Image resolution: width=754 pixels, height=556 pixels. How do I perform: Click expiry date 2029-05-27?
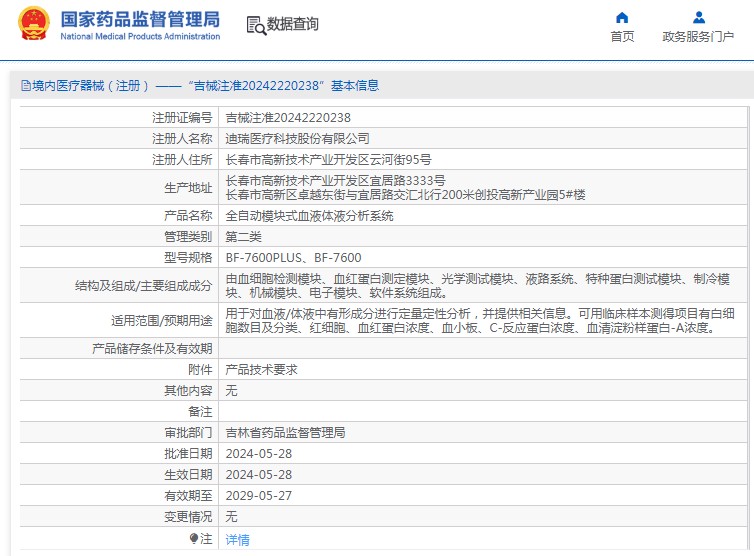click(259, 496)
